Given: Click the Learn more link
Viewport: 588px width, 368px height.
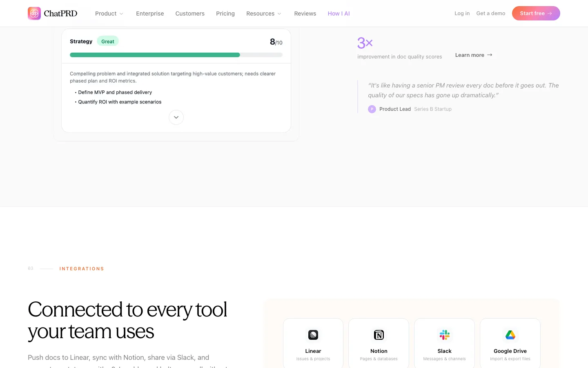Looking at the screenshot, I should coord(474,55).
